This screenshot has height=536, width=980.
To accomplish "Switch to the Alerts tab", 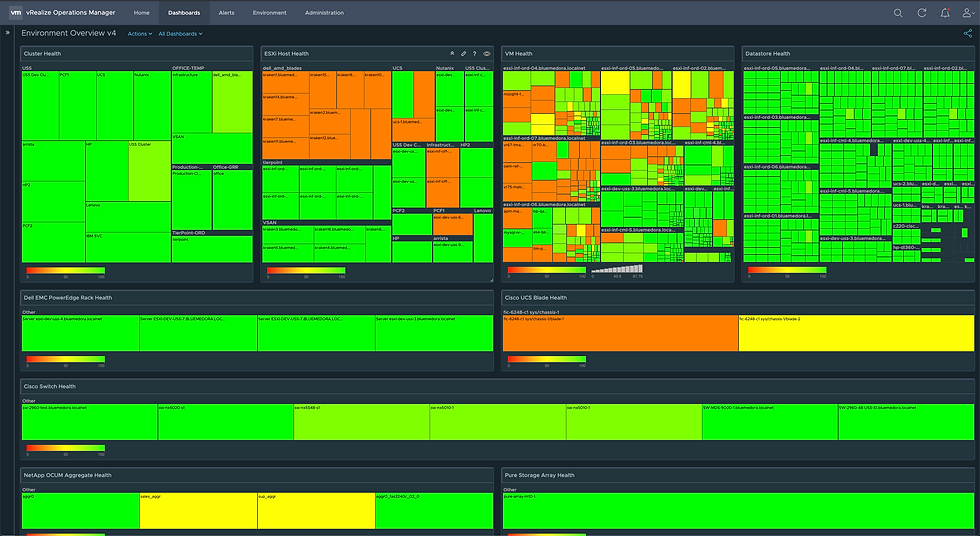I will point(226,12).
